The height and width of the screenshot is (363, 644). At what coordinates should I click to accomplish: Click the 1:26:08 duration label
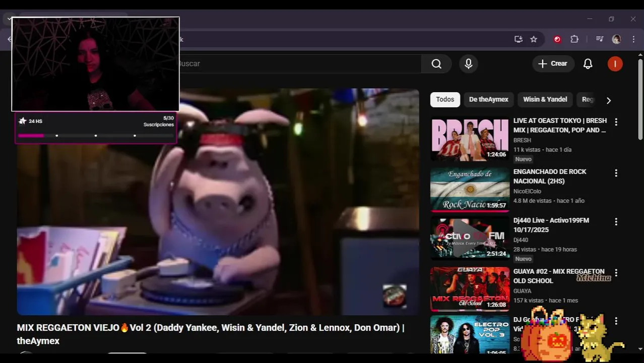(x=496, y=305)
